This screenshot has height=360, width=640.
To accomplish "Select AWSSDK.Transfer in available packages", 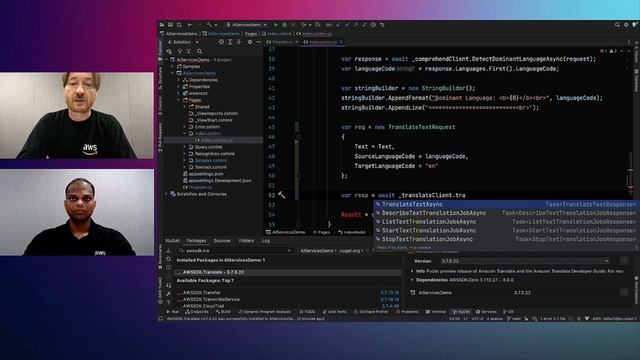I will click(x=288, y=293).
